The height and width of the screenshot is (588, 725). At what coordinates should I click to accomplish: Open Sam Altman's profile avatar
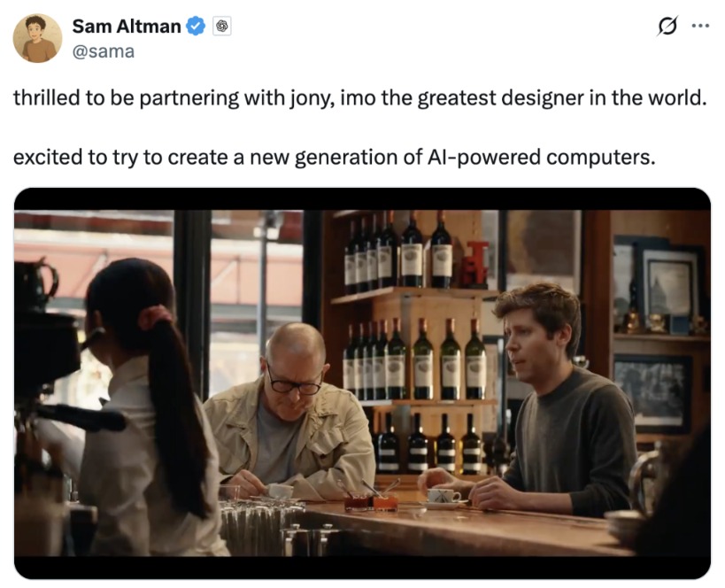[x=37, y=38]
